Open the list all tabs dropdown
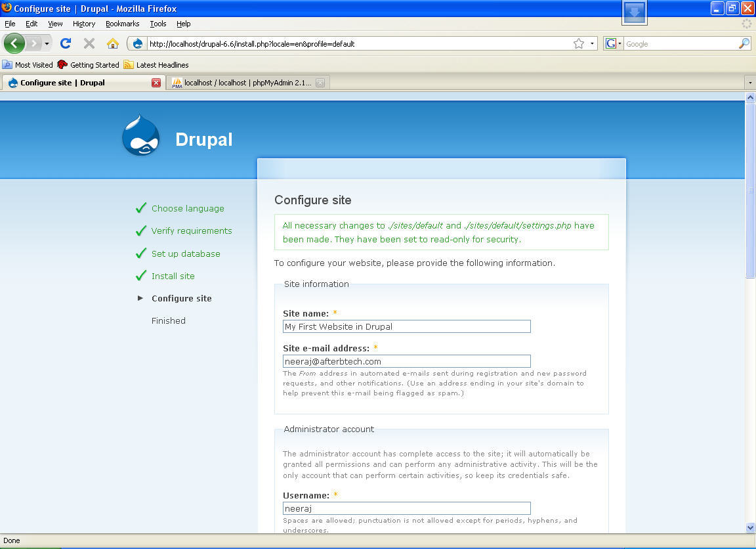 [749, 83]
